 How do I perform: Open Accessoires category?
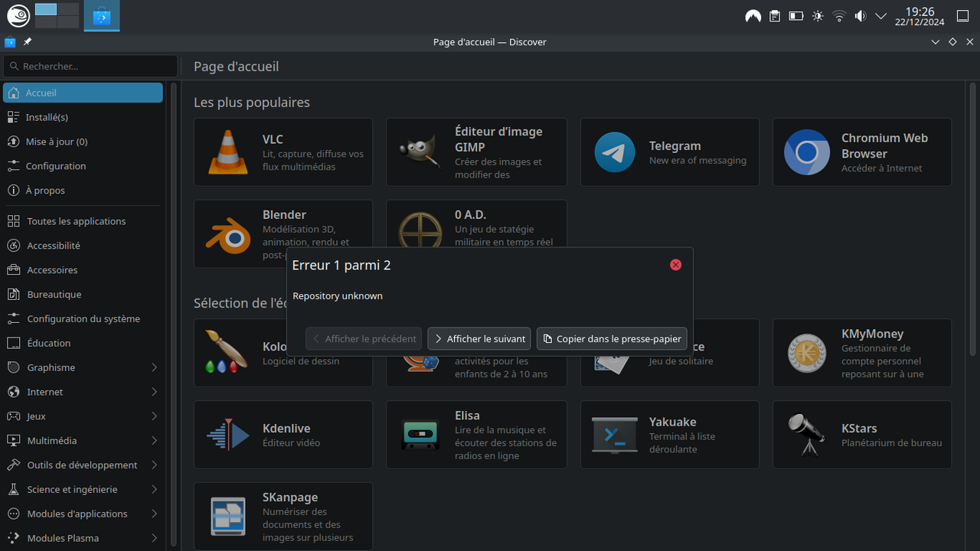(x=83, y=270)
